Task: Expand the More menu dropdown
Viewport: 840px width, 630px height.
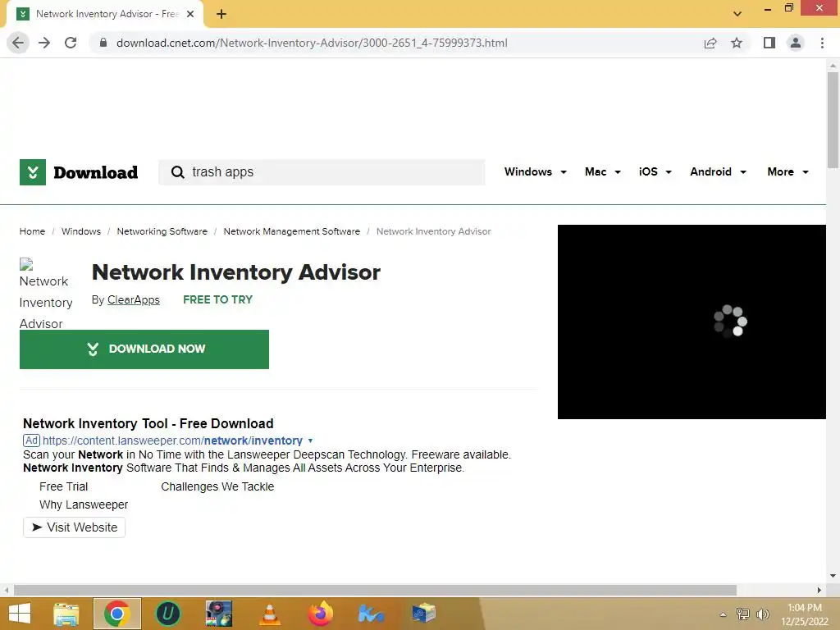Action: [x=787, y=172]
